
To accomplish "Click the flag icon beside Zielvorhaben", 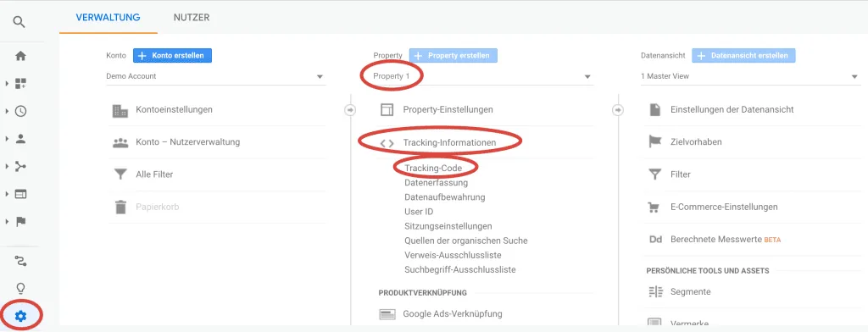I will (x=655, y=142).
